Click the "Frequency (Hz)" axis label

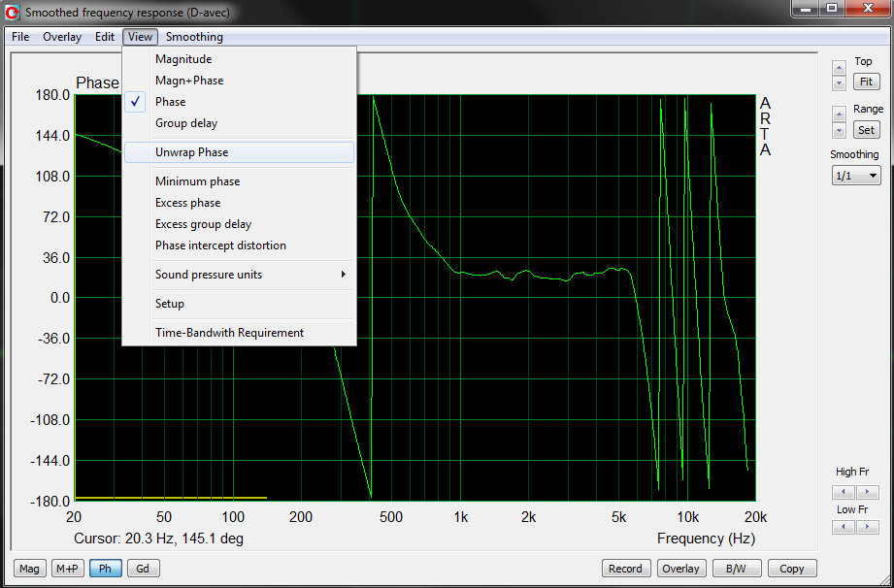pos(706,539)
